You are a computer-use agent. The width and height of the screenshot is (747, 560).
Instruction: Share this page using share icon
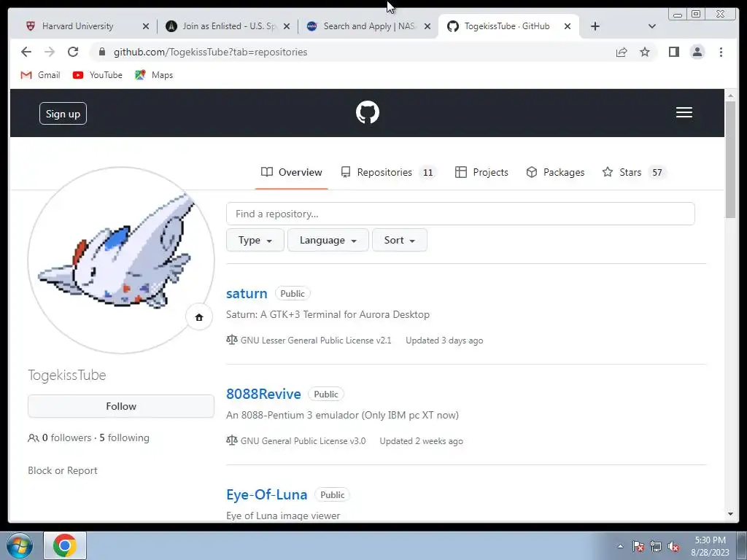[622, 52]
